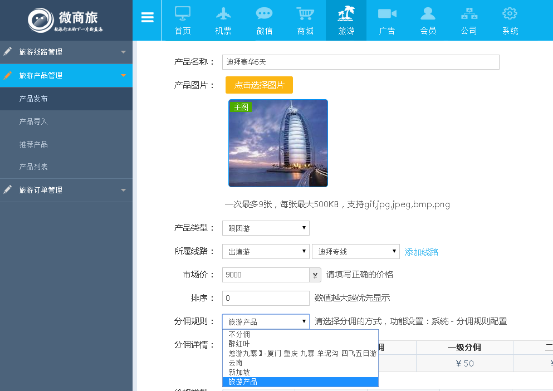Viewport: 553px width, 391px height.
Task: Open the 微信 chat bubble icon
Action: (x=264, y=13)
